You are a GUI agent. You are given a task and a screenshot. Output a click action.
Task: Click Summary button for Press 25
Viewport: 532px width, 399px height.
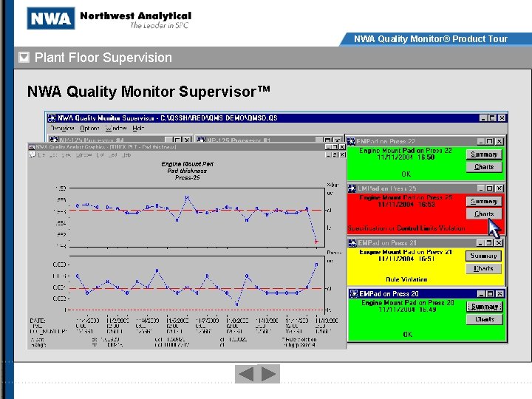(x=484, y=201)
